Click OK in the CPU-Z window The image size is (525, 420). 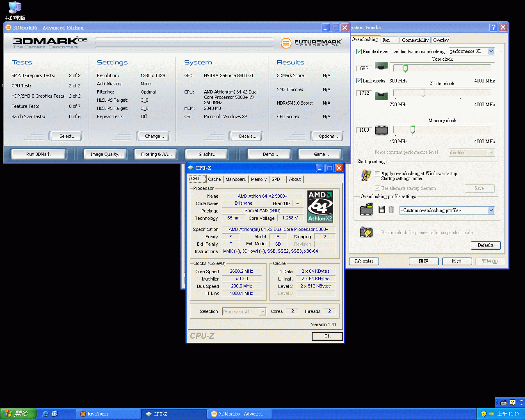pyautogui.click(x=327, y=336)
